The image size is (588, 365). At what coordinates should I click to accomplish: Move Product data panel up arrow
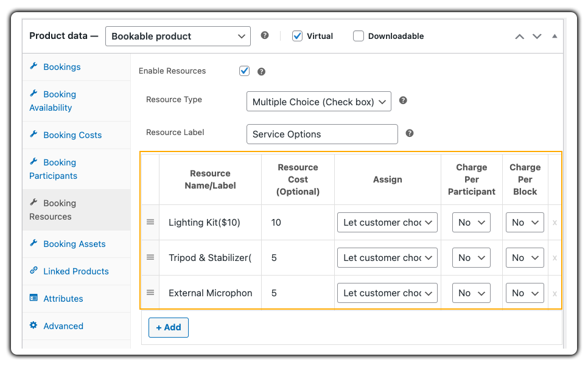pos(519,36)
